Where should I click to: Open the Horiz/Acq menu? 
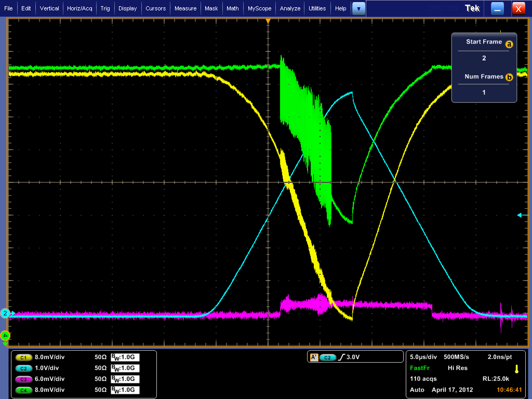tap(79, 8)
